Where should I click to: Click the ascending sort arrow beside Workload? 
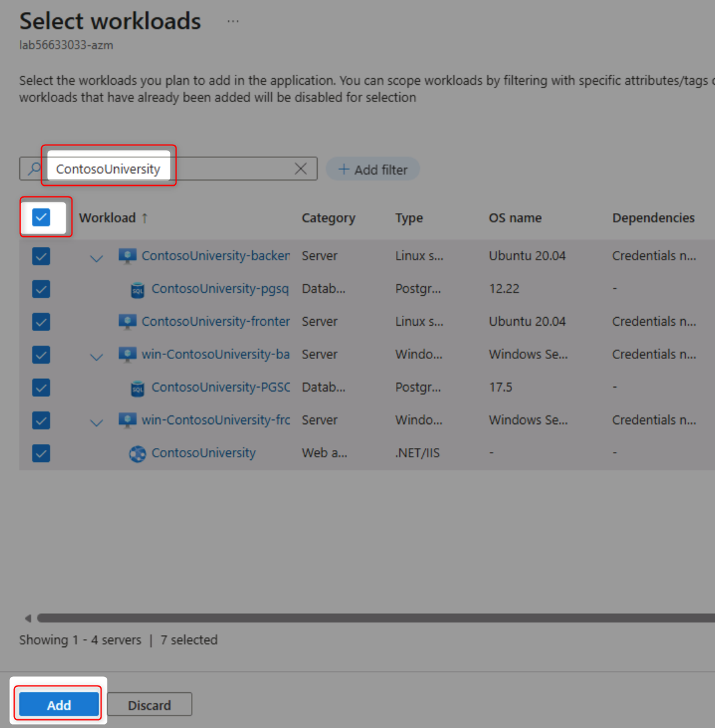point(145,218)
